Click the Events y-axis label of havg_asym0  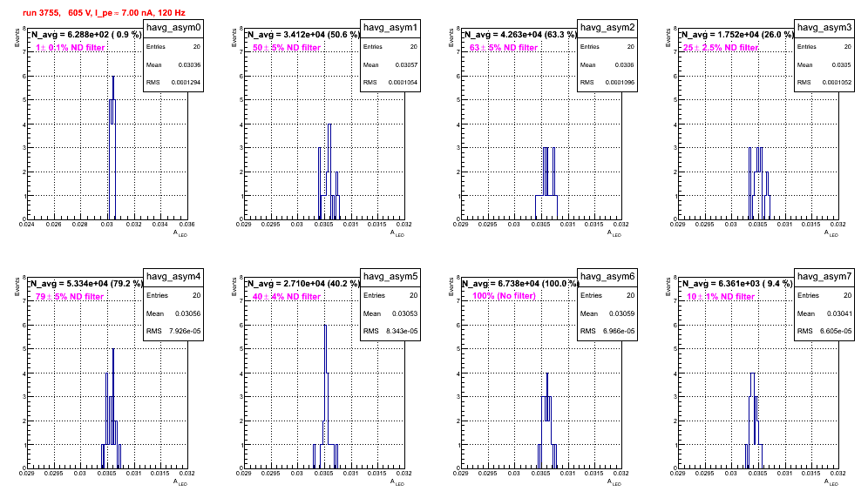coord(17,37)
